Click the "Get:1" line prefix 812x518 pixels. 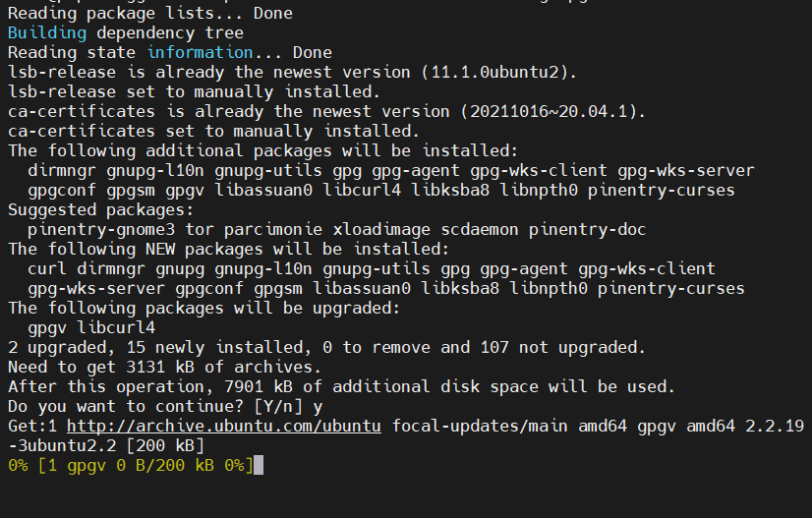(x=31, y=426)
